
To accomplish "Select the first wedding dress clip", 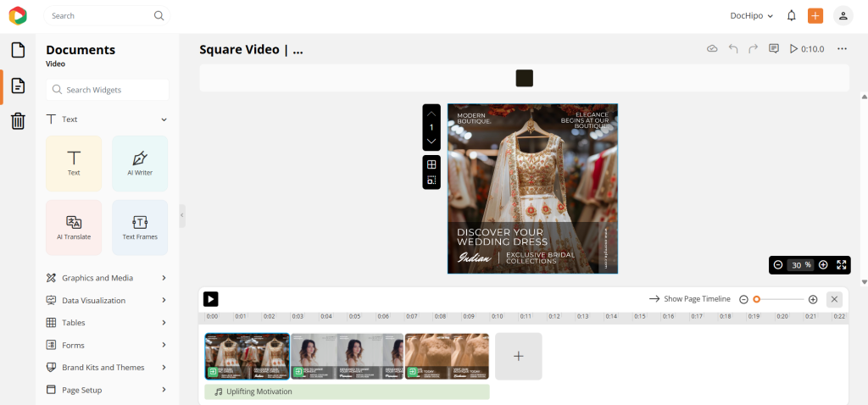I will 248,357.
